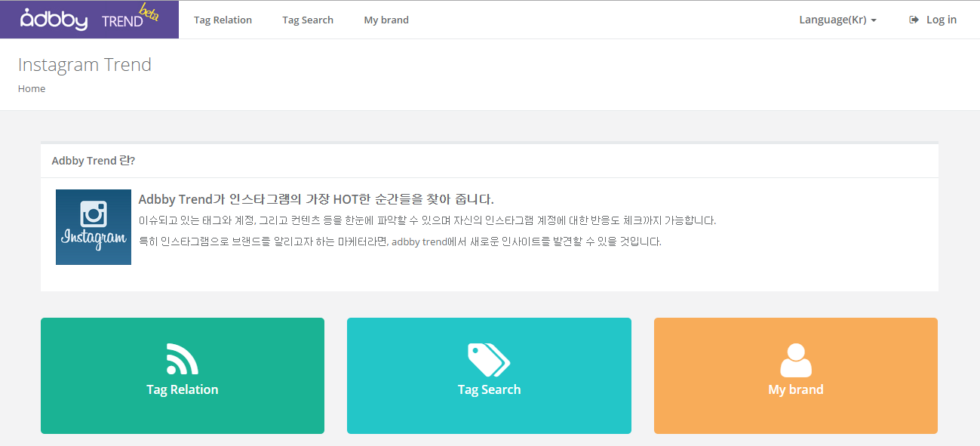This screenshot has width=980, height=446.
Task: Click the 'Adbby Trend 란?' panel title
Action: (x=94, y=161)
